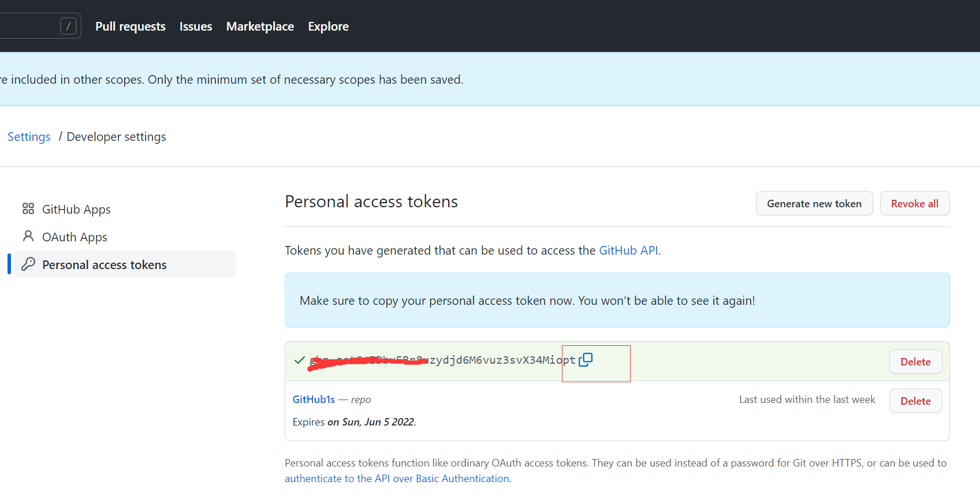The image size is (980, 500).
Task: Click the slash shortcut key in search
Action: [x=68, y=26]
